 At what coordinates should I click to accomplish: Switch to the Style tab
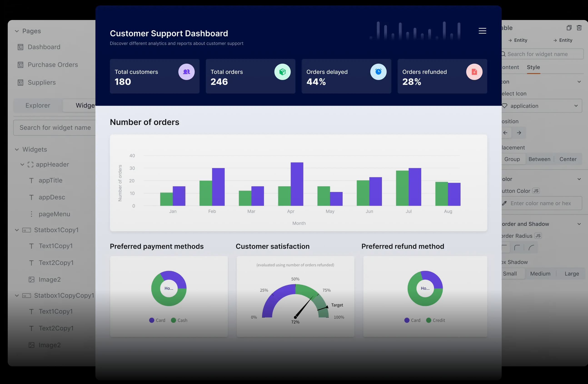click(533, 67)
